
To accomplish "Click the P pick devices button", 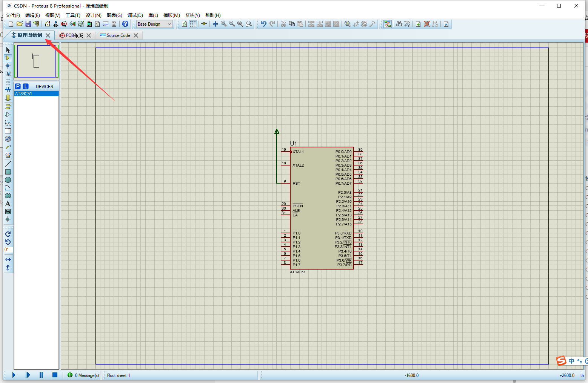I will (x=18, y=86).
